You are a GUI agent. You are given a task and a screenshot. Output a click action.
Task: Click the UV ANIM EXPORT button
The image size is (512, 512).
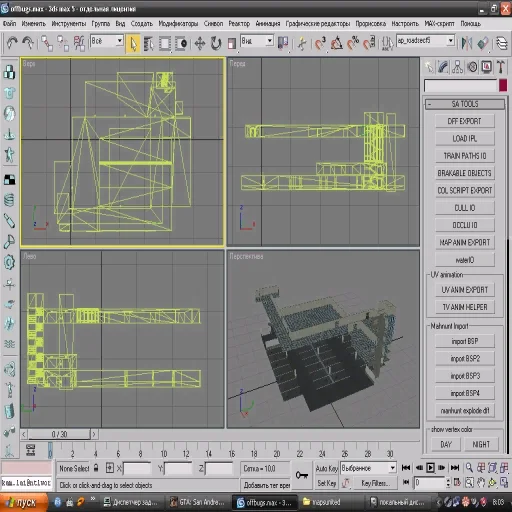pos(465,290)
